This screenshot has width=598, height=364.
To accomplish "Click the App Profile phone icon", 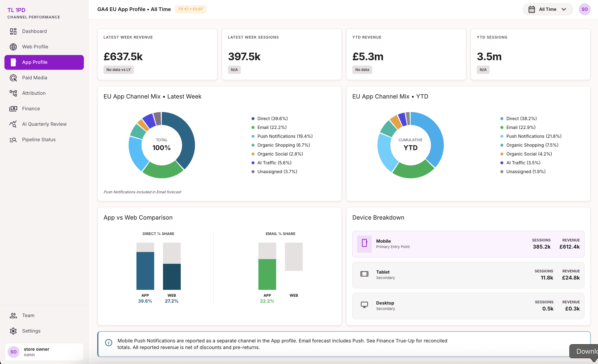I will click(x=13, y=62).
